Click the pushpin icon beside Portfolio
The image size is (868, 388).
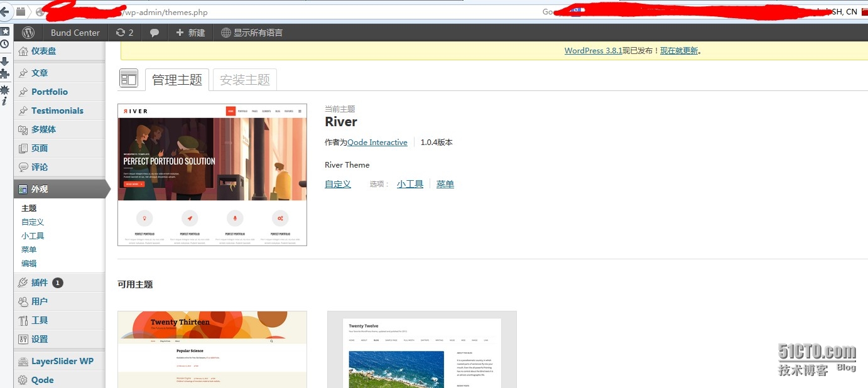pyautogui.click(x=23, y=92)
